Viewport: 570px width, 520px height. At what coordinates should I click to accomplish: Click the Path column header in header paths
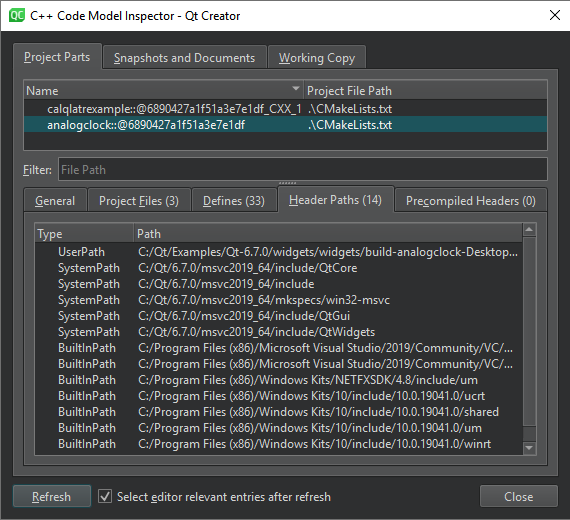328,233
